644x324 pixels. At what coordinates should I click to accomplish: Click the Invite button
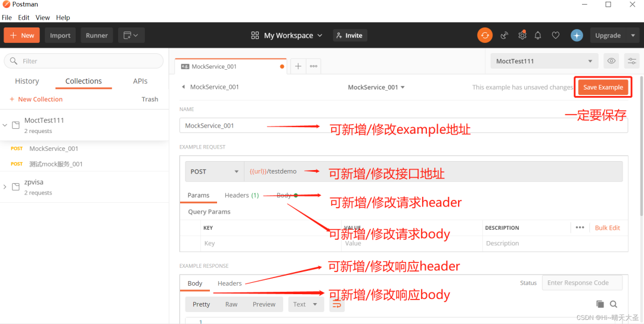(350, 35)
